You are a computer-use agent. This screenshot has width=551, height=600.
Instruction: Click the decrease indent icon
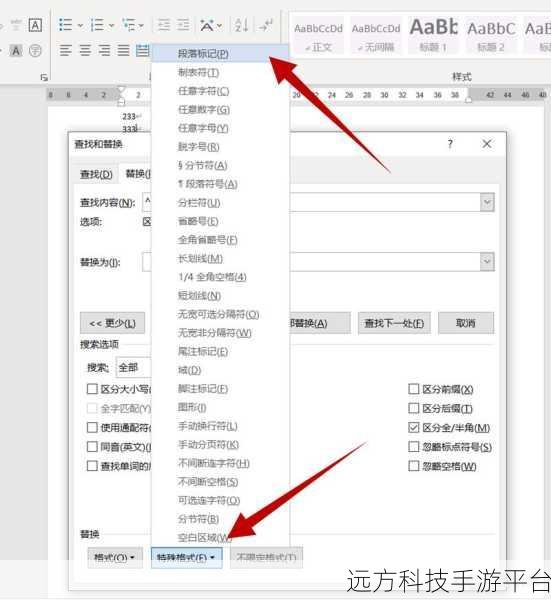point(164,25)
